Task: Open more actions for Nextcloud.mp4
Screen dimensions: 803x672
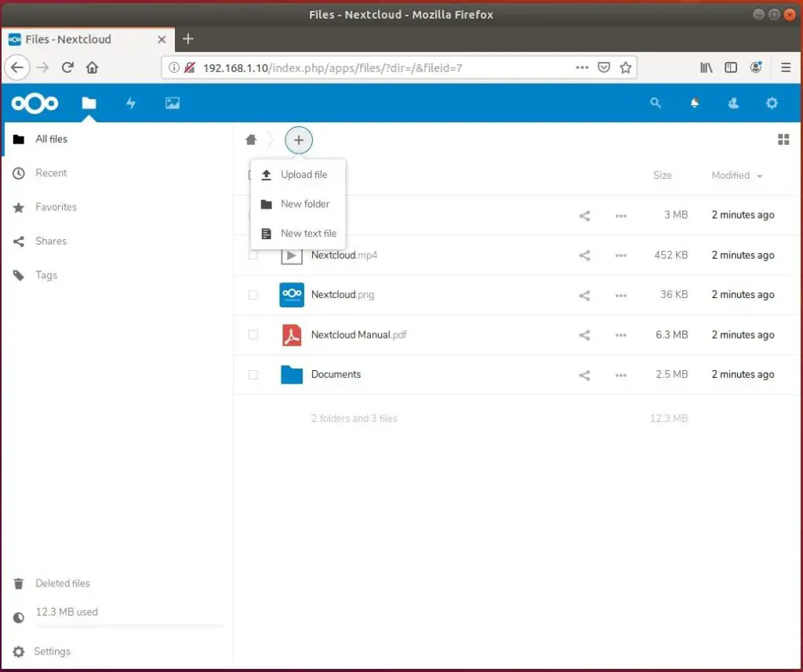Action: click(621, 255)
